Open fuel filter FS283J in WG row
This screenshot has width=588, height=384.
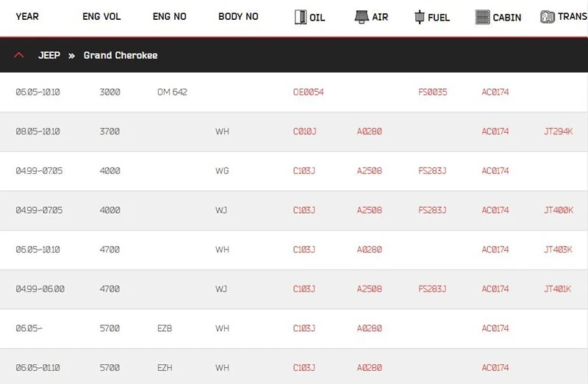click(x=432, y=171)
